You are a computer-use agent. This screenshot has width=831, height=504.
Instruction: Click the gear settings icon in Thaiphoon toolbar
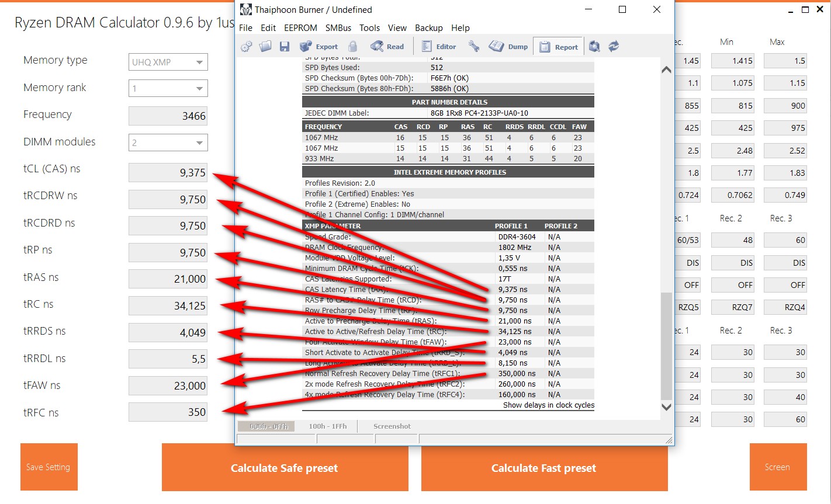[x=247, y=47]
